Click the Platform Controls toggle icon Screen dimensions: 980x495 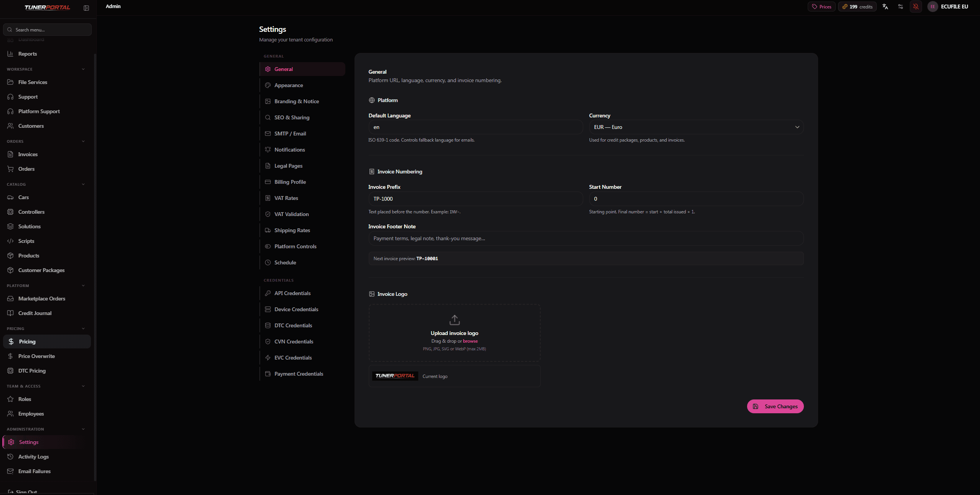268,246
